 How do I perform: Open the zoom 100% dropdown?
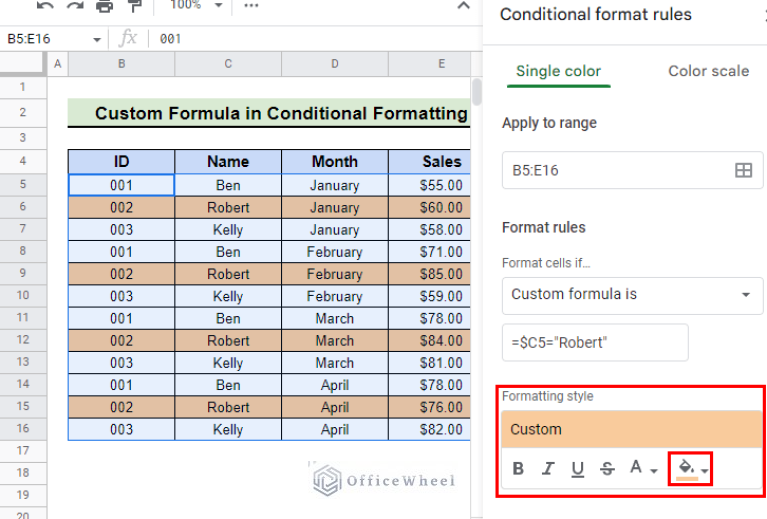pyautogui.click(x=195, y=6)
